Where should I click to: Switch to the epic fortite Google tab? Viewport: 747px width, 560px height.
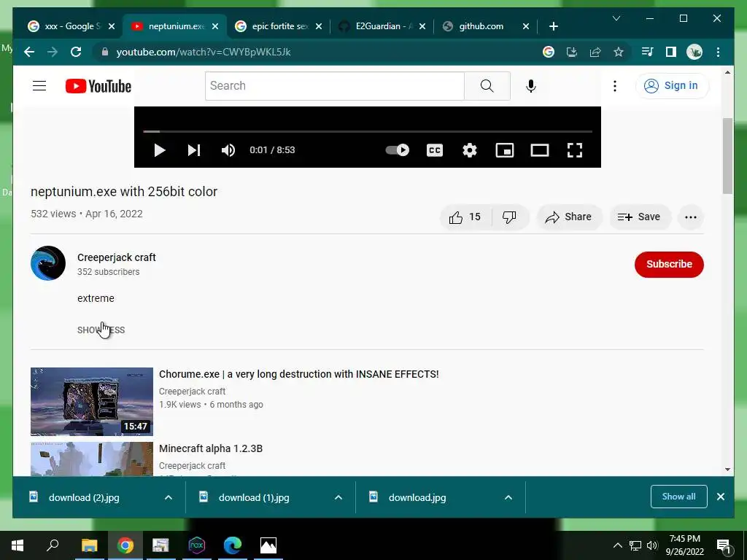[279, 26]
